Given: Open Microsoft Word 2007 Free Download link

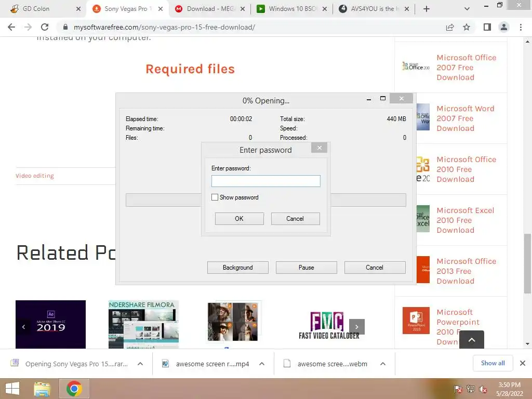Looking at the screenshot, I should click(x=465, y=118).
